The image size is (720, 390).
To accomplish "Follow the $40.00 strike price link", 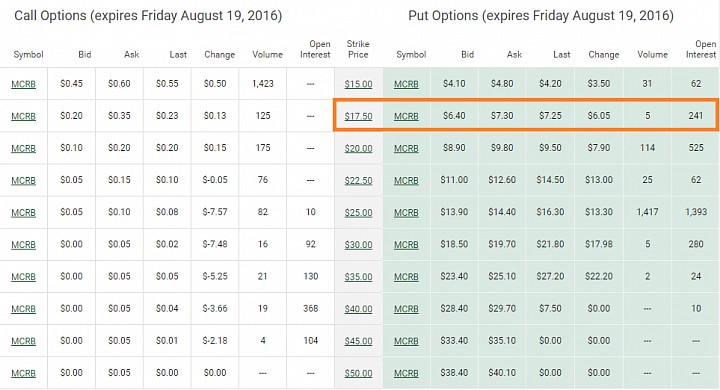I will [359, 309].
